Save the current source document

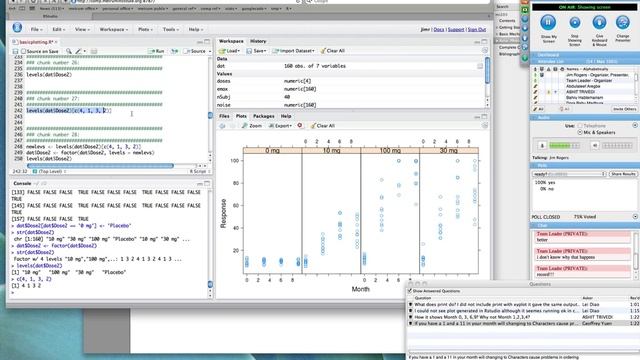point(16,51)
